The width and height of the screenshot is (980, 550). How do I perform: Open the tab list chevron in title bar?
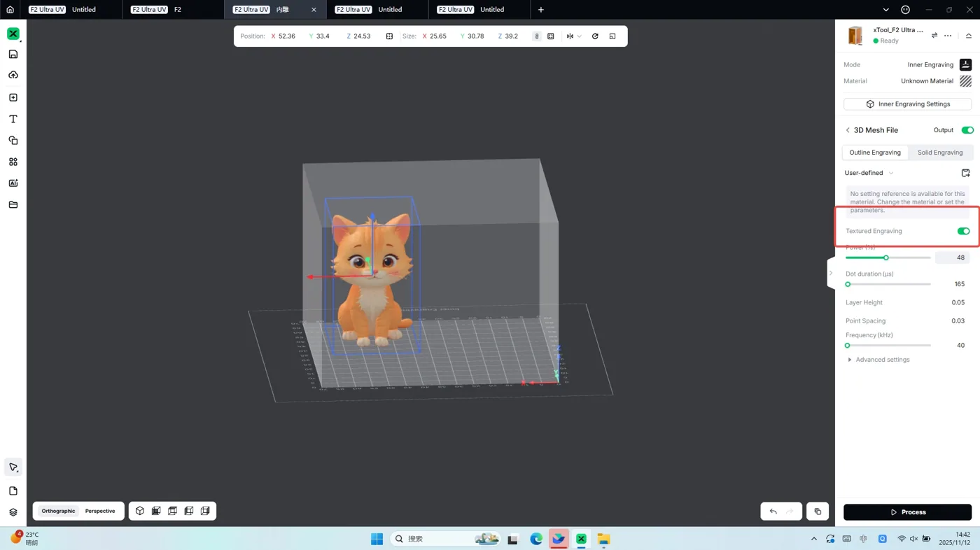point(885,10)
